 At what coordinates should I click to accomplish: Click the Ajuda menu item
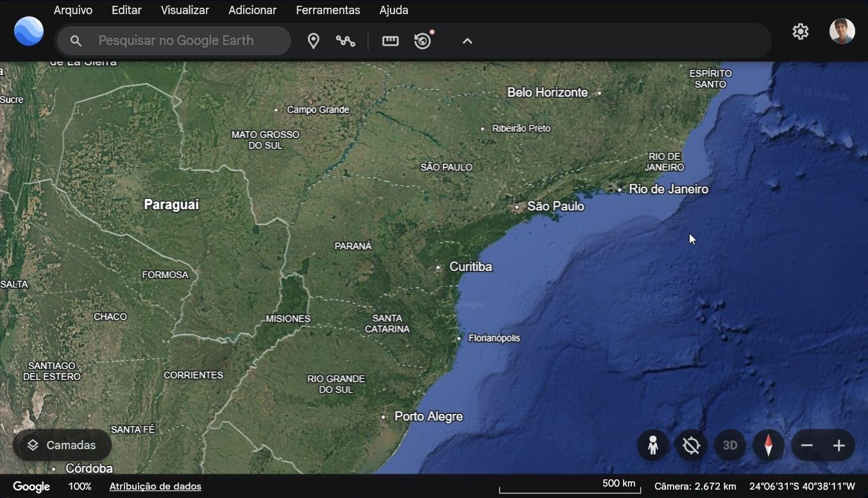coord(393,10)
